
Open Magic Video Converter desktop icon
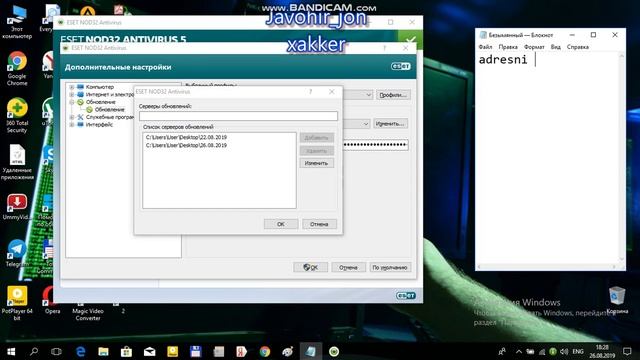[87, 310]
